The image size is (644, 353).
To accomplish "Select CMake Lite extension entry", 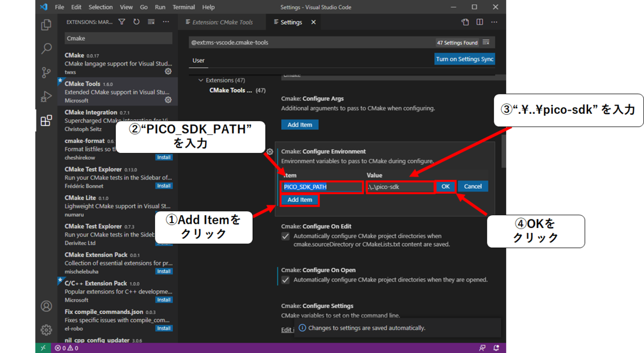I will point(118,206).
